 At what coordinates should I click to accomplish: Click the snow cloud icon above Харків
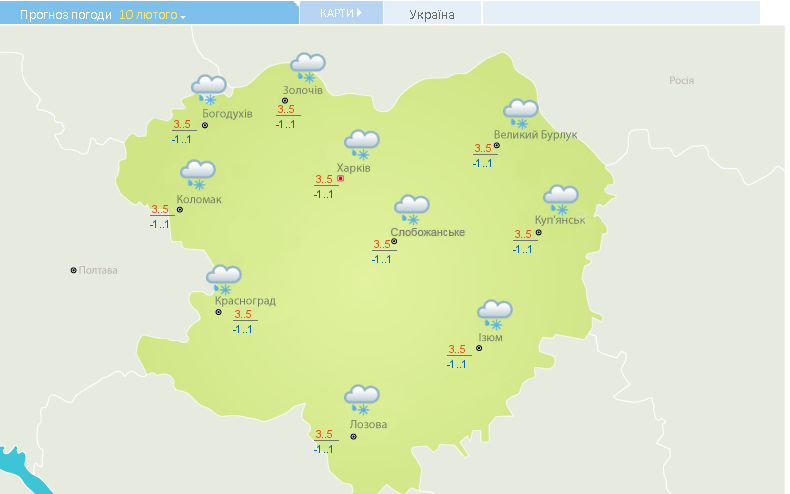362,145
